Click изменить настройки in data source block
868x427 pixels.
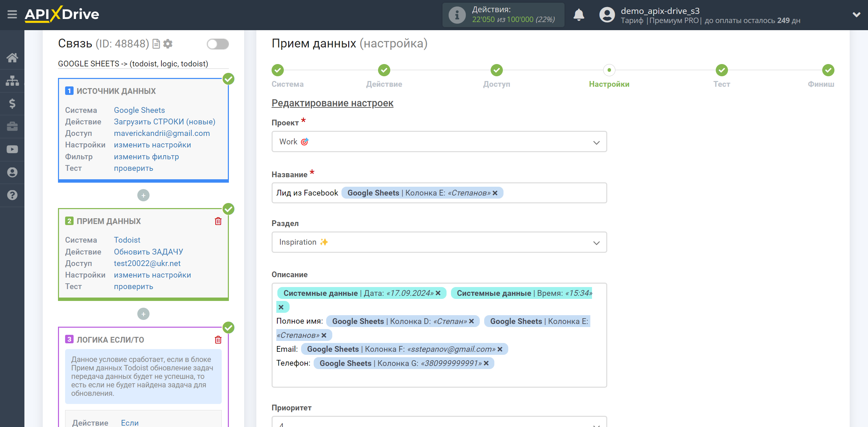tap(153, 145)
